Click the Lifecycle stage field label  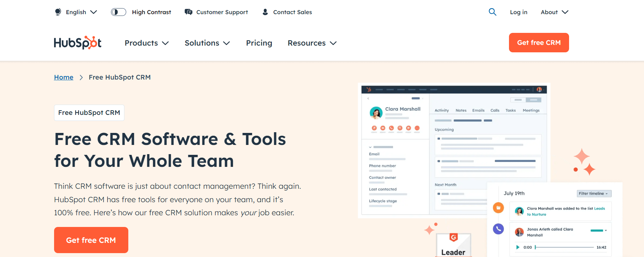coord(383,201)
